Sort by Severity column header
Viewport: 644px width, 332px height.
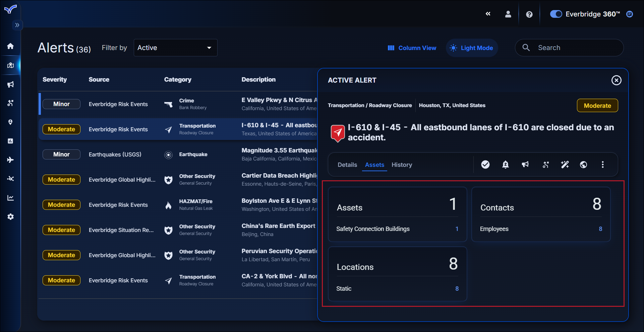(x=55, y=80)
